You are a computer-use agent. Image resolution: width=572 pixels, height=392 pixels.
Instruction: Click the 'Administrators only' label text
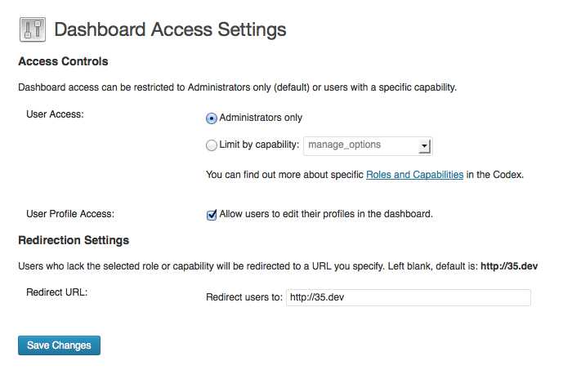(261, 118)
